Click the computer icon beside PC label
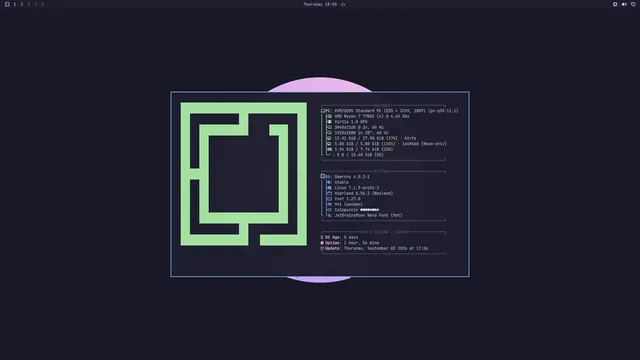The height and width of the screenshot is (360, 640). pyautogui.click(x=323, y=111)
